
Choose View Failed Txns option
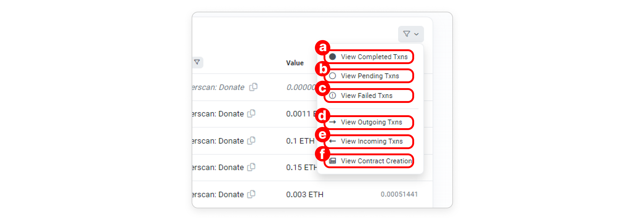point(366,96)
